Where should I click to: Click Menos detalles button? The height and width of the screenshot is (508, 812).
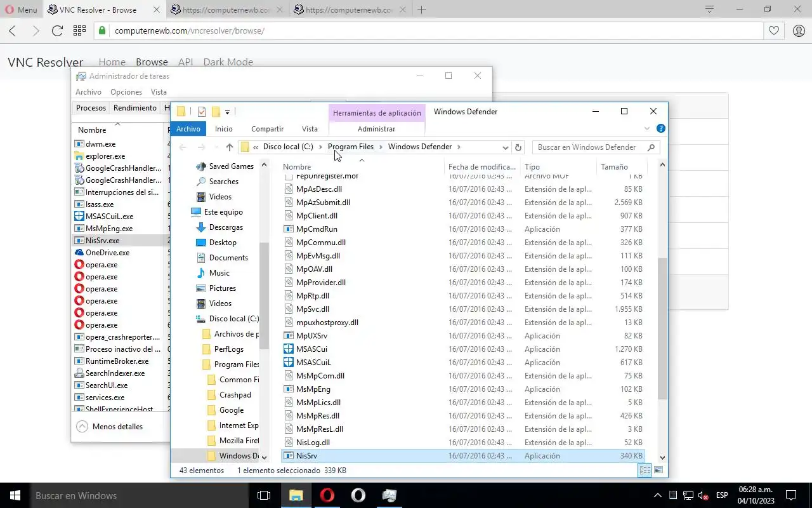pos(110,427)
